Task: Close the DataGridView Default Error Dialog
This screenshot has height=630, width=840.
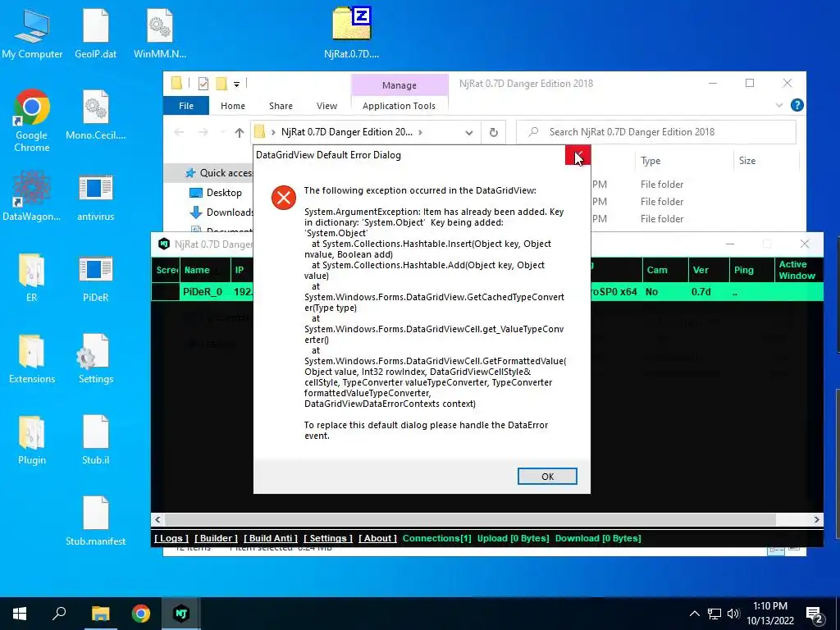Action: 577,155
